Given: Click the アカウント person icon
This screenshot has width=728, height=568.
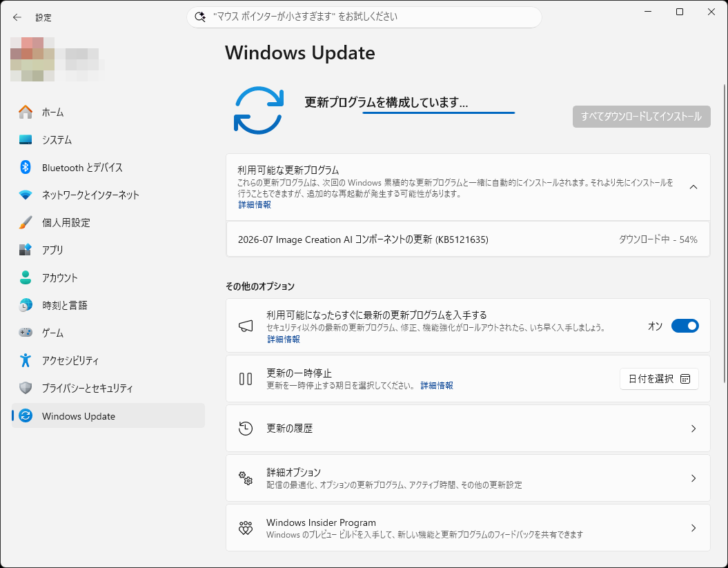Looking at the screenshot, I should point(26,277).
